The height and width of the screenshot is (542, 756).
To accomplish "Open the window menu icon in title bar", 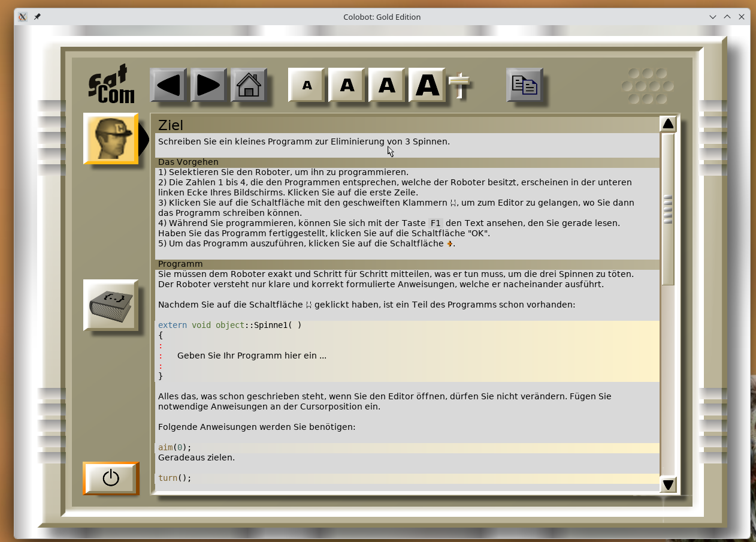I will [23, 17].
